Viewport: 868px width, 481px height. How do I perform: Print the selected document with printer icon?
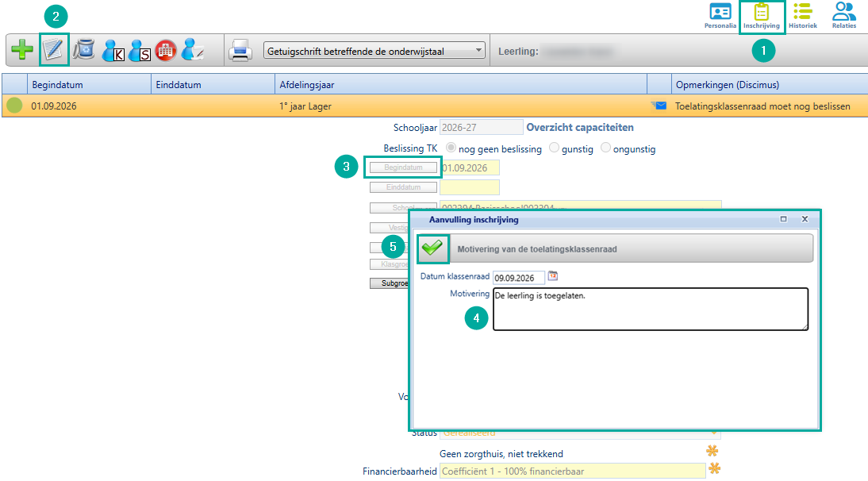240,50
